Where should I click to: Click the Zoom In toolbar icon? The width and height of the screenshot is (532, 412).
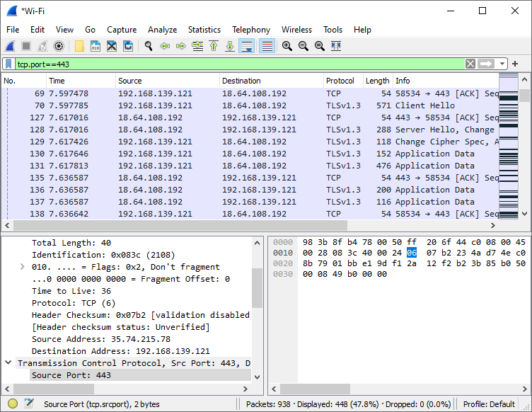pos(287,46)
